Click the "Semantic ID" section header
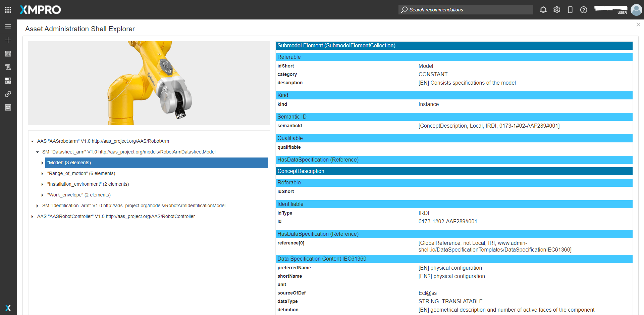 [x=454, y=117]
